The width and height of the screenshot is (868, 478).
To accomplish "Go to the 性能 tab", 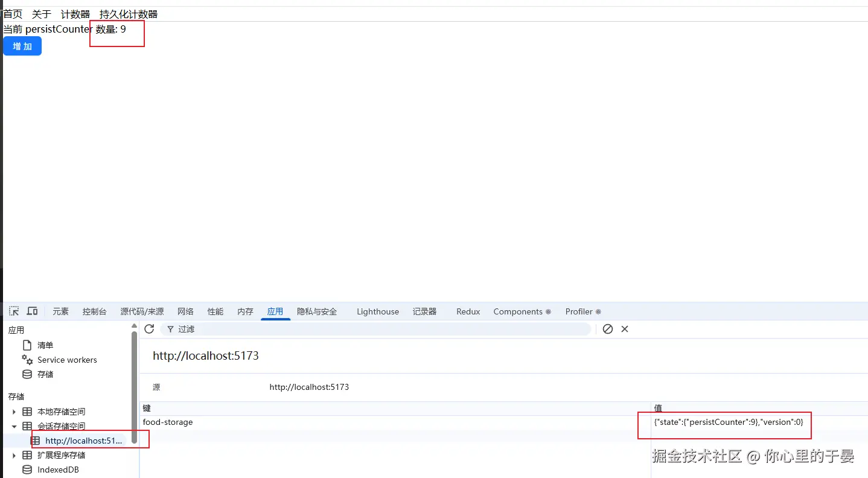I will coord(215,311).
